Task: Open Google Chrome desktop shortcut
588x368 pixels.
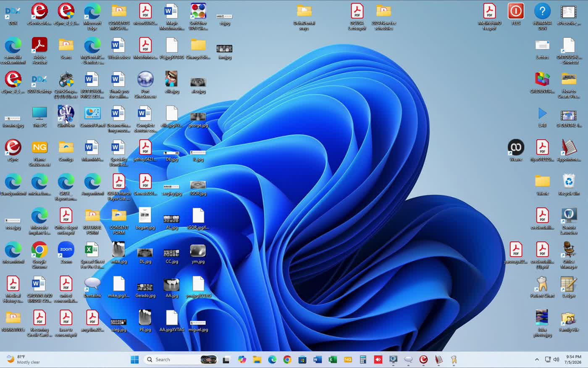Action: pyautogui.click(x=39, y=255)
